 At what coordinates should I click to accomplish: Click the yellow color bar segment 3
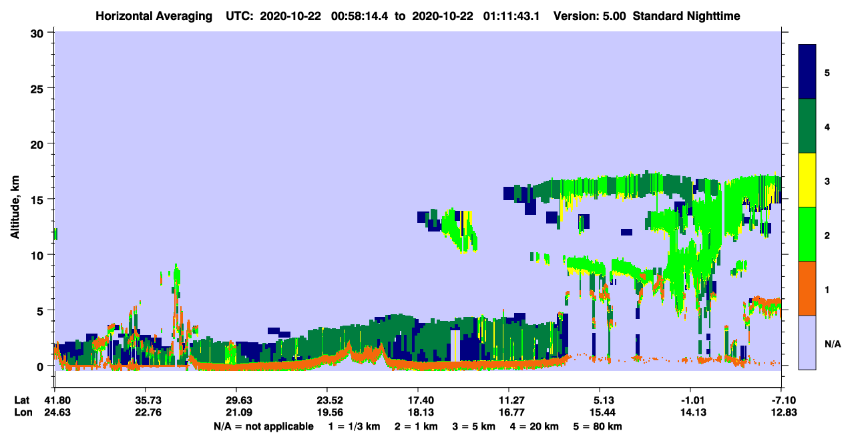click(807, 180)
